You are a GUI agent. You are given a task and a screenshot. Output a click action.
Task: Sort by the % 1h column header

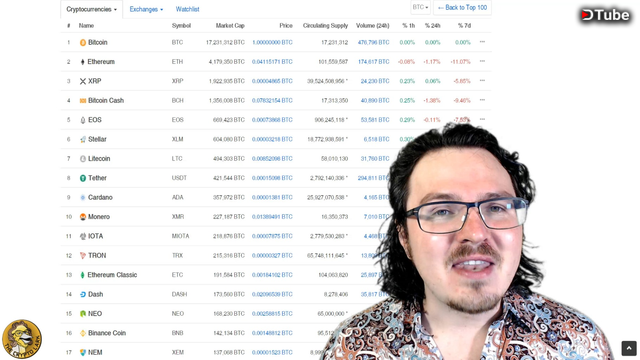click(x=408, y=26)
